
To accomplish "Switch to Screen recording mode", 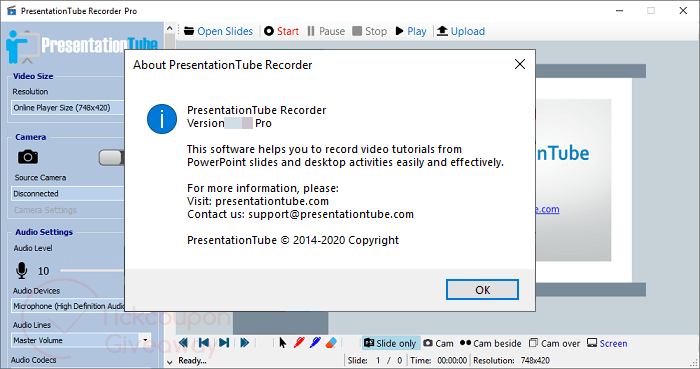I will coord(607,343).
